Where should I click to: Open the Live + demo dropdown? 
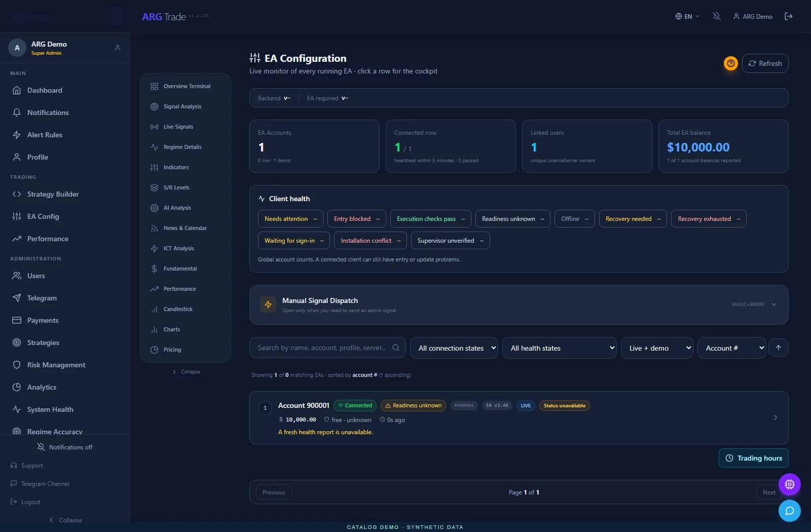pyautogui.click(x=657, y=348)
